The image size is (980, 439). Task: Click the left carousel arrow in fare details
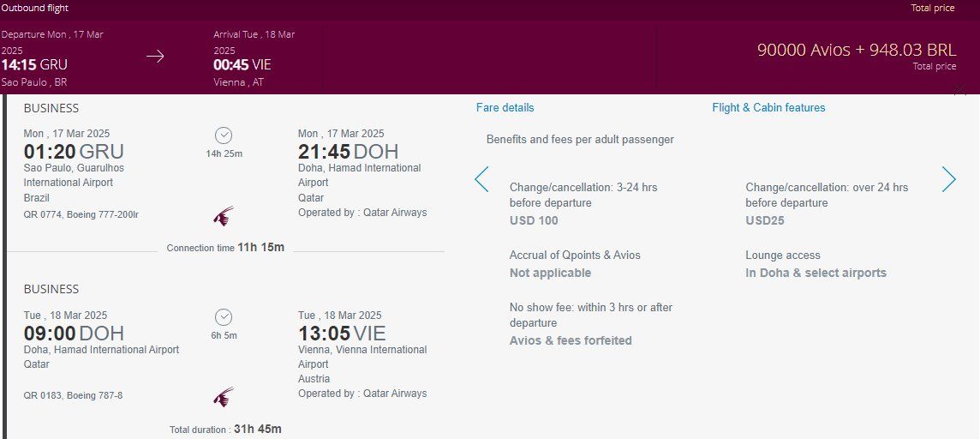[481, 179]
